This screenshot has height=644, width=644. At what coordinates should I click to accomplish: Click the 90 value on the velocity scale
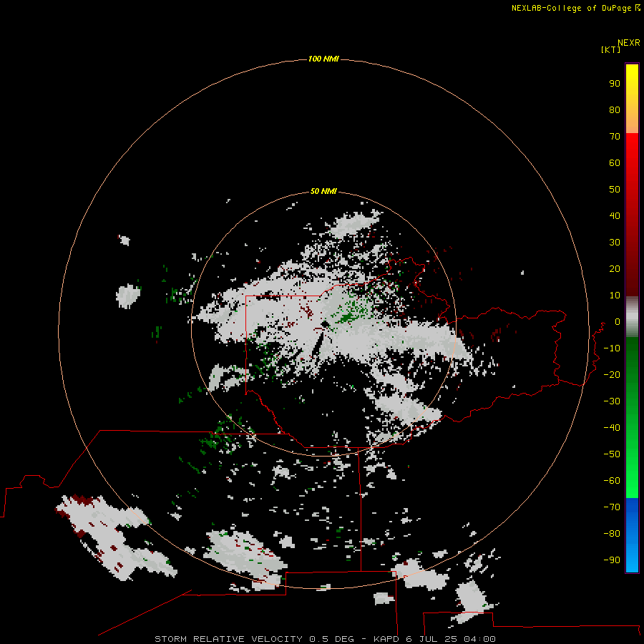click(x=615, y=84)
